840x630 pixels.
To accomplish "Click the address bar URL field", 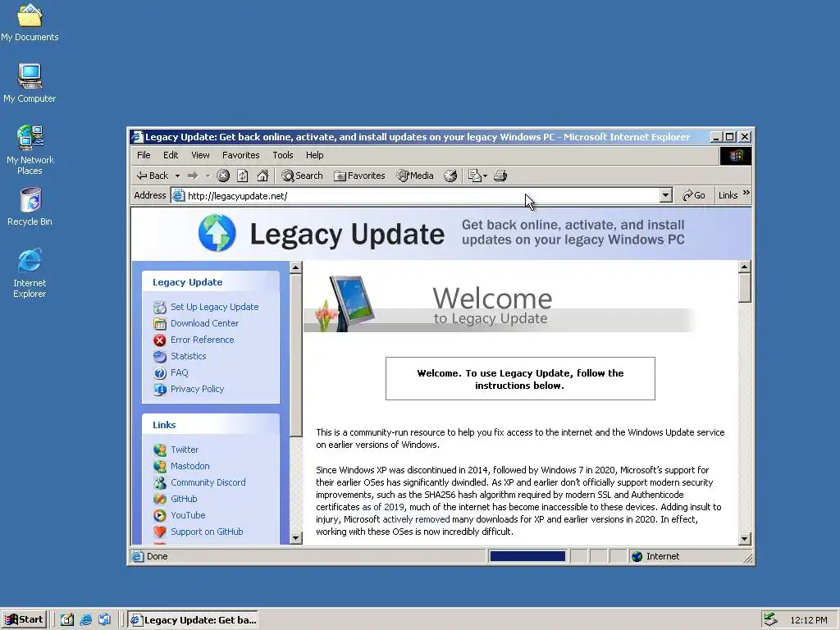I will 422,196.
